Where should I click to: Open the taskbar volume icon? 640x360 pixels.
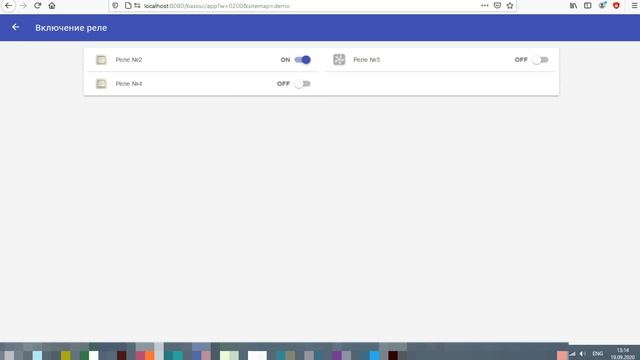[x=582, y=354]
